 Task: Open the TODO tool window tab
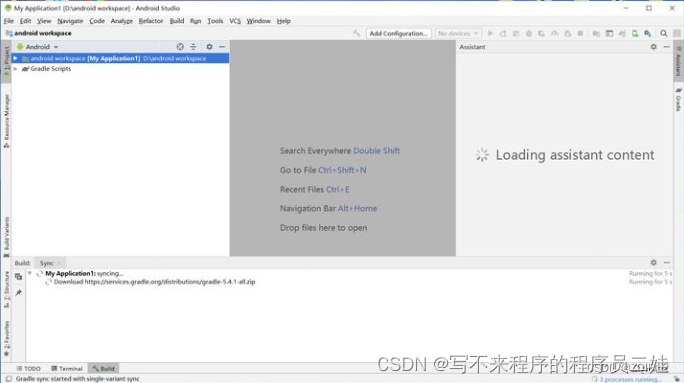tap(28, 369)
